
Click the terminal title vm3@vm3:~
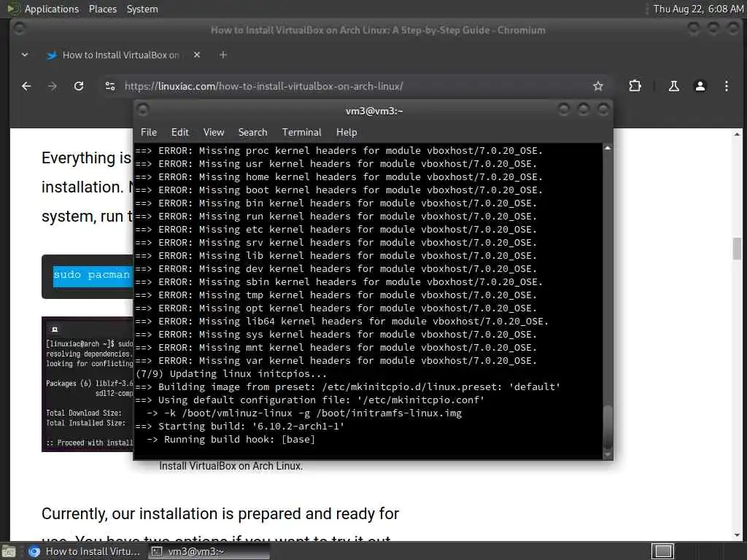point(374,111)
